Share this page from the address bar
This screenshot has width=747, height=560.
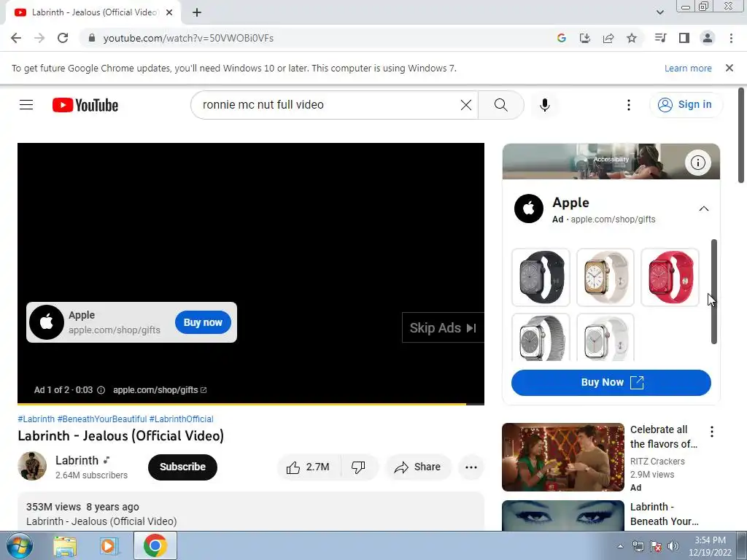pyautogui.click(x=608, y=38)
